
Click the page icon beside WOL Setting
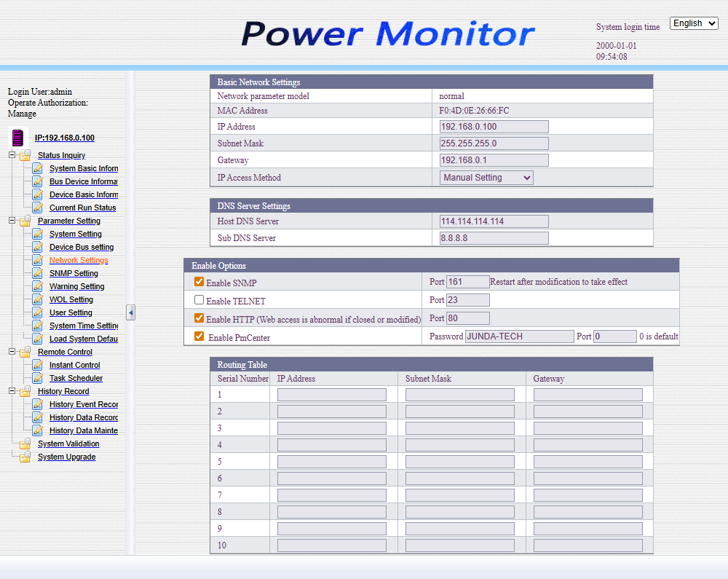coord(37,299)
